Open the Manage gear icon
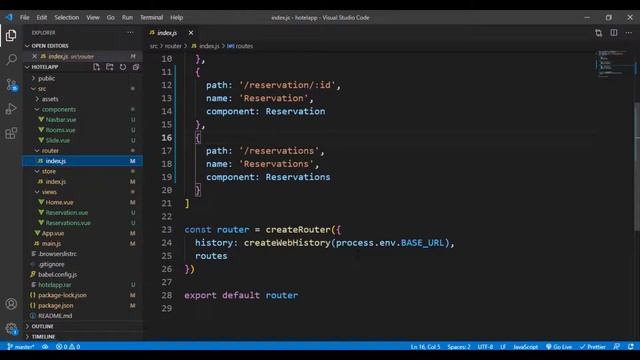This screenshot has width=640, height=360. [11, 328]
